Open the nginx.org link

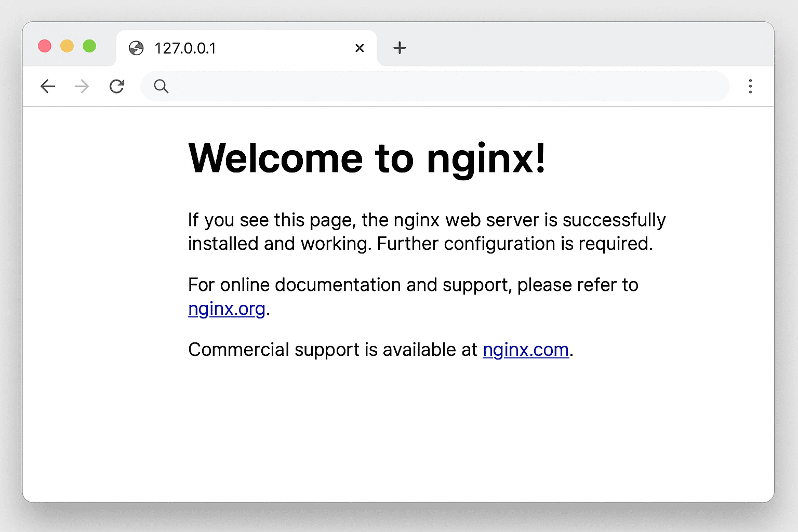227,309
